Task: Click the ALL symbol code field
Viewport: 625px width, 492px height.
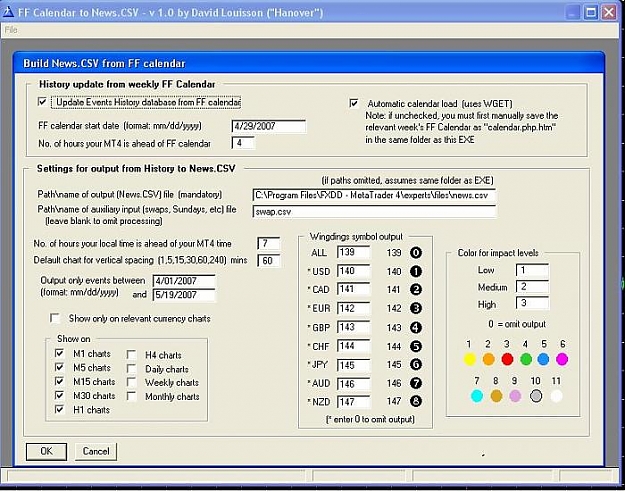Action: pyautogui.click(x=354, y=252)
